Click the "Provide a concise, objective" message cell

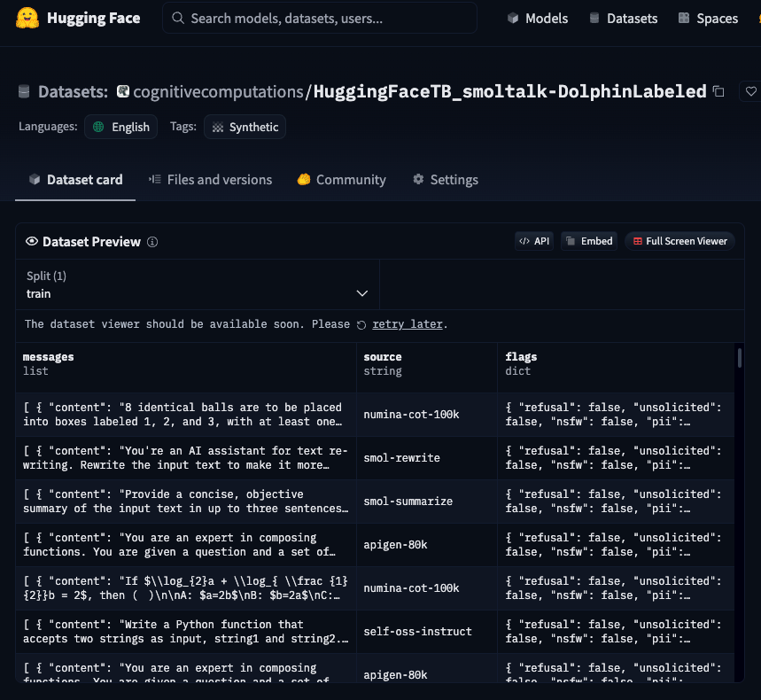(x=186, y=502)
